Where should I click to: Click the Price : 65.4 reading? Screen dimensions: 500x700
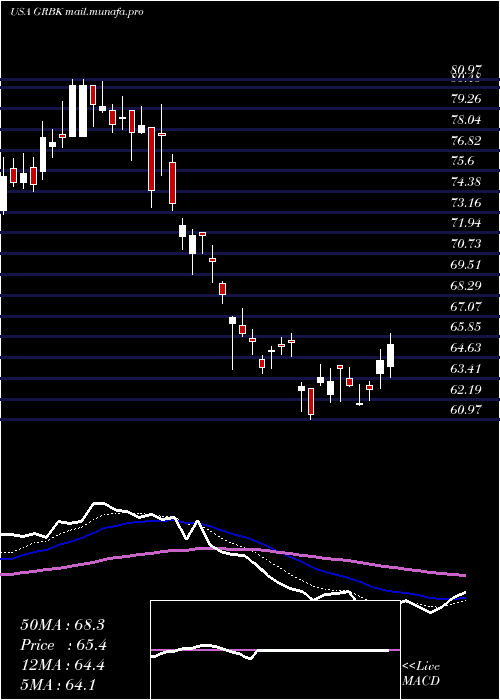coord(63,645)
